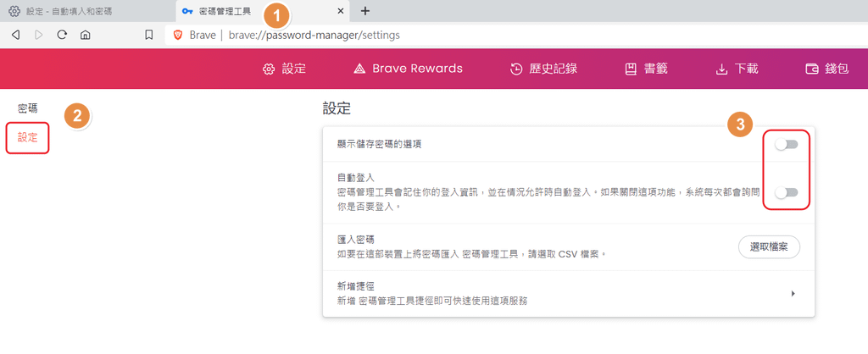
Task: Select 設定 in the left sidebar
Action: (x=28, y=138)
